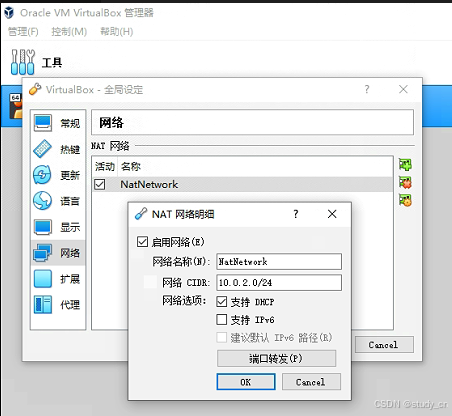Viewport: 452px width, 416px height.
Task: Toggle the 启用网络(E) checkbox
Action: [142, 242]
